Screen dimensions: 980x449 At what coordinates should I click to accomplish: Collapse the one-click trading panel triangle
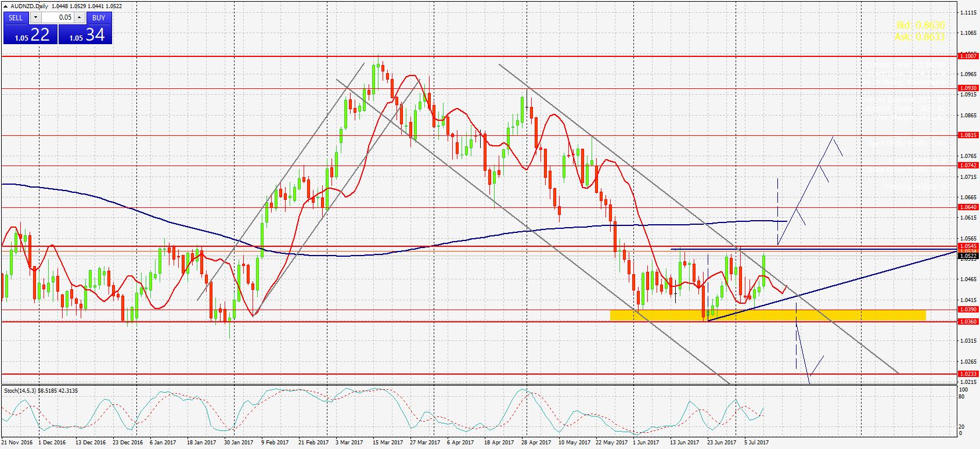click(6, 6)
